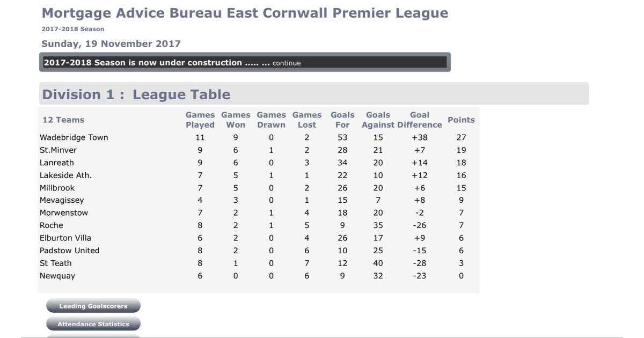Click the continue link in construction banner
The width and height of the screenshot is (644, 338).
point(286,63)
